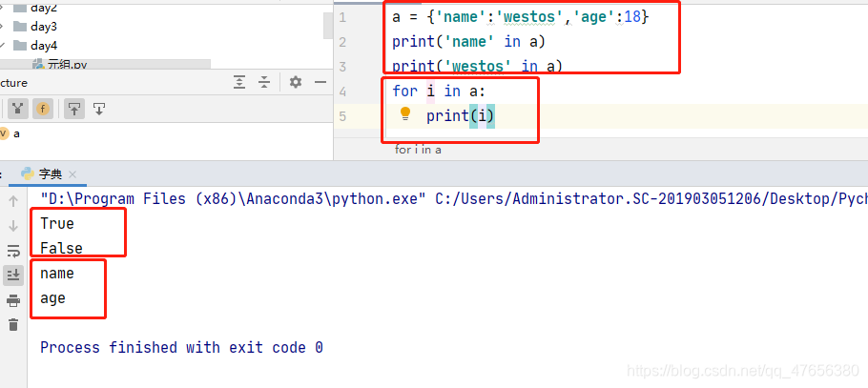Toggle the Show Inherited filter button

coord(18,109)
